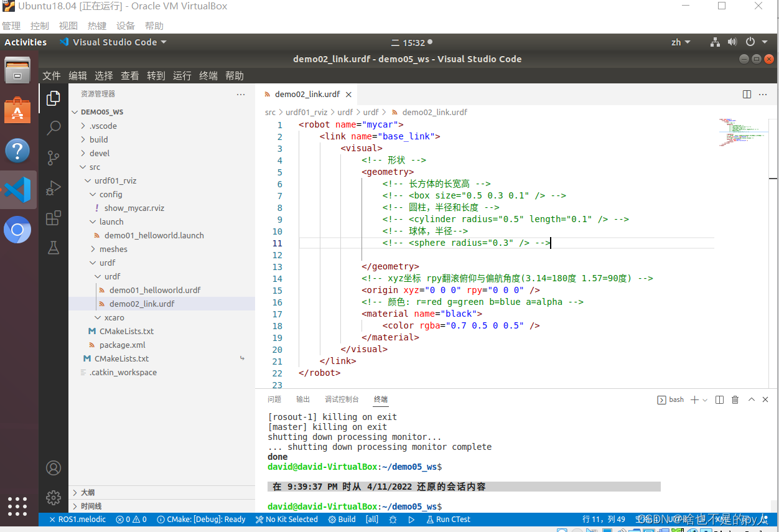This screenshot has width=779, height=532.
Task: Open package.xml in explorer
Action: (x=162, y=345)
